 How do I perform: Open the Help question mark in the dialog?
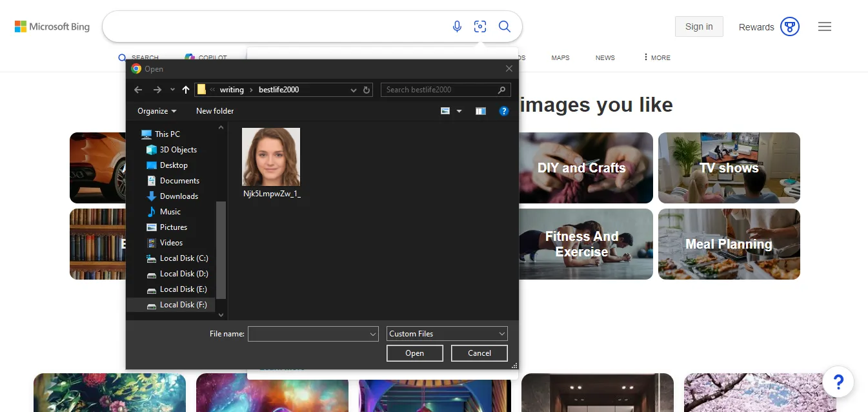click(x=504, y=110)
